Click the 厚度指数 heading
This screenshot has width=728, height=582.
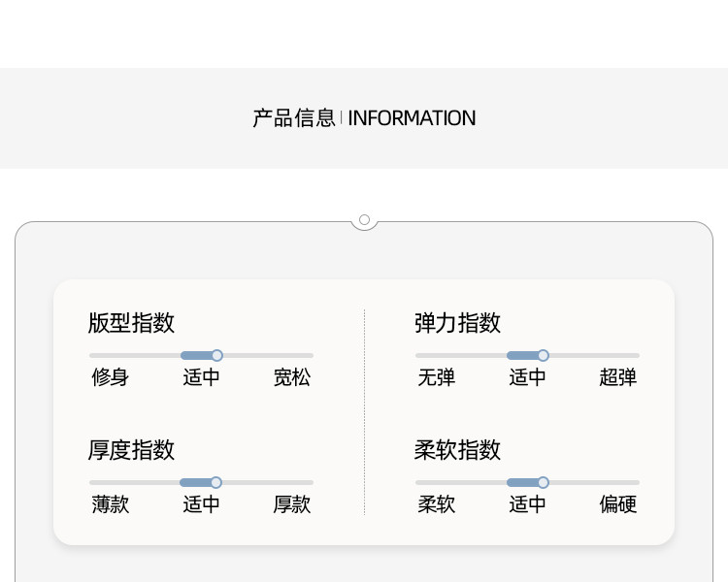tap(131, 450)
